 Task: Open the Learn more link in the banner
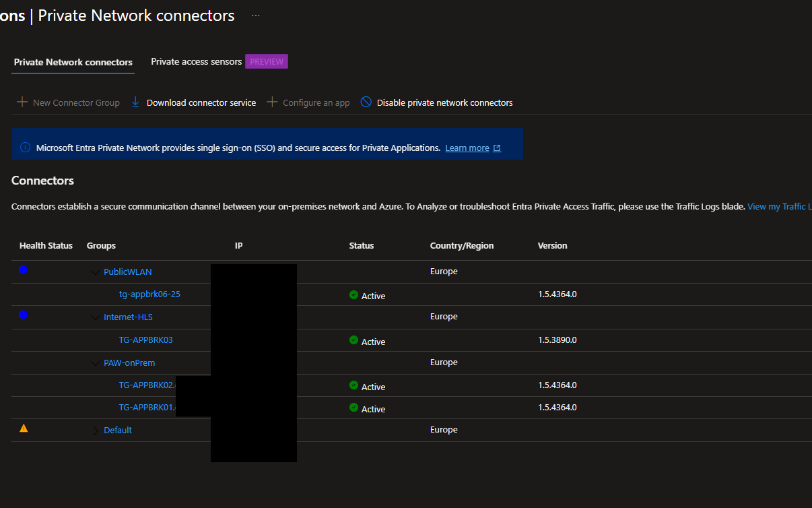(x=467, y=148)
